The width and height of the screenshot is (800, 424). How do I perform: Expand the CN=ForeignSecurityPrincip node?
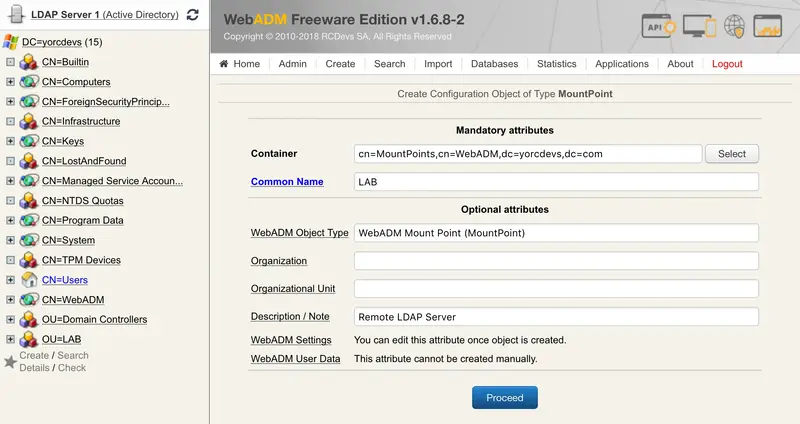tap(10, 102)
